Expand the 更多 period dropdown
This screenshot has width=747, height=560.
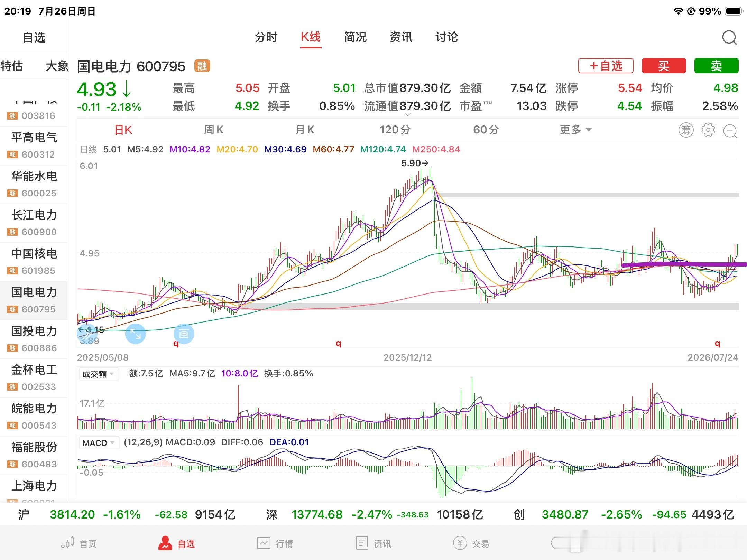[576, 130]
